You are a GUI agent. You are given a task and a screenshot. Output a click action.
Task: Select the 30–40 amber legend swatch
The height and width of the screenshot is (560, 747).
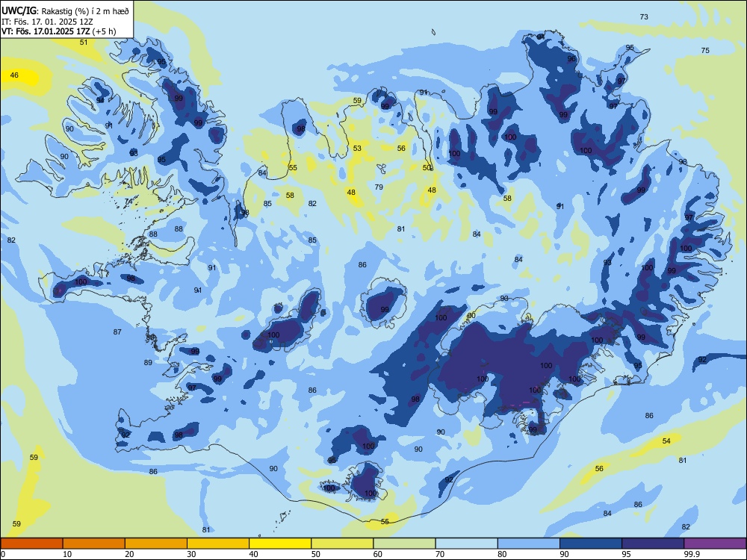click(x=218, y=544)
